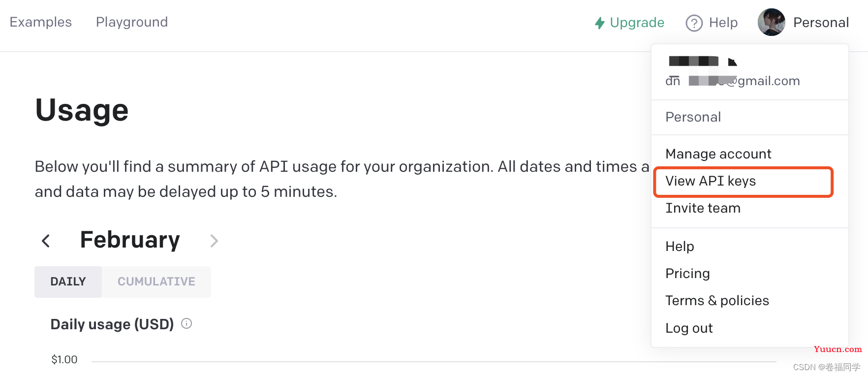Select Personal organization in dropdown
868x376 pixels.
tap(693, 117)
